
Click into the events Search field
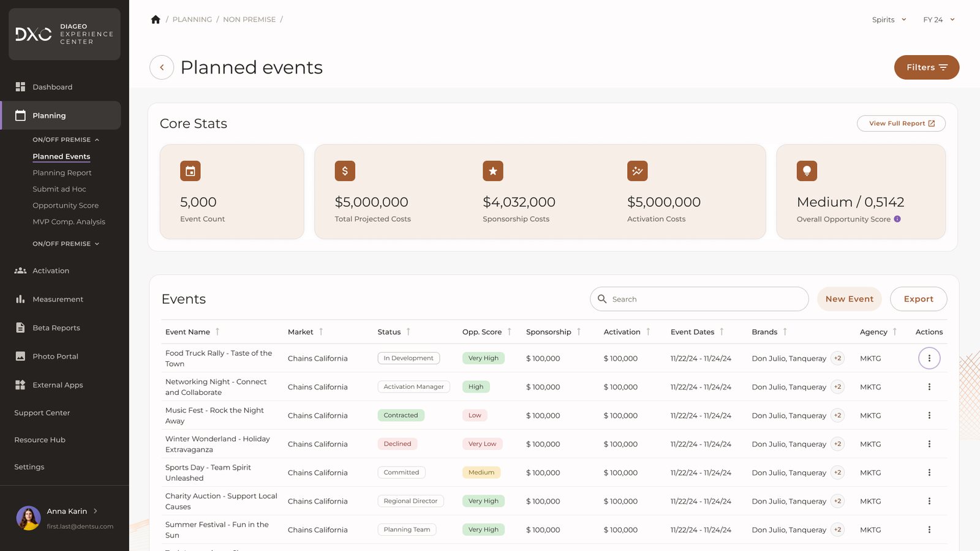tap(699, 299)
